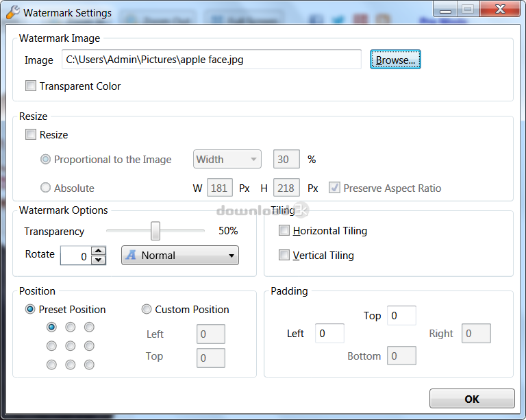526x420 pixels.
Task: Select the Custom Position radio button
Action: (x=147, y=310)
